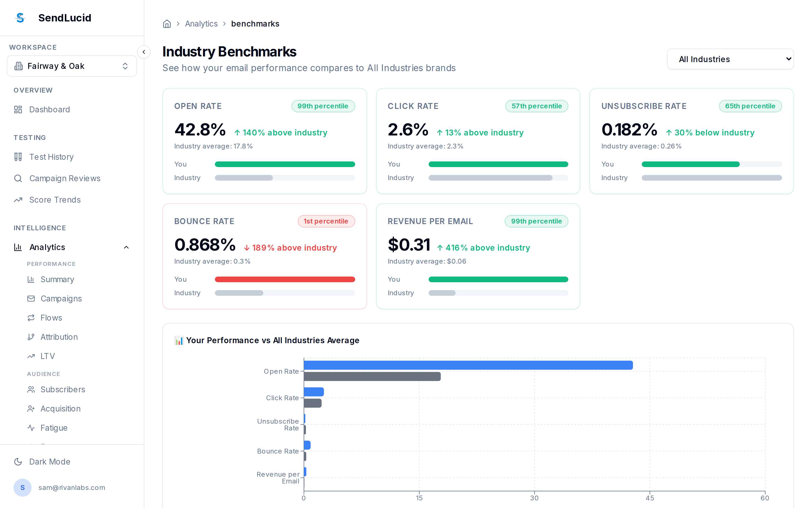The width and height of the screenshot is (812, 508).
Task: Click the Campaigns envelope icon
Action: pos(31,299)
